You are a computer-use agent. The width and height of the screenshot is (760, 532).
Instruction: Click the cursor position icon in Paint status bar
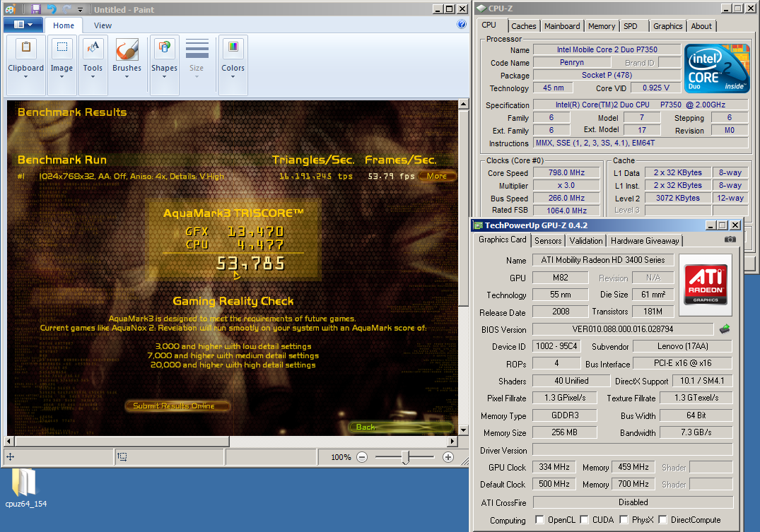pyautogui.click(x=10, y=456)
